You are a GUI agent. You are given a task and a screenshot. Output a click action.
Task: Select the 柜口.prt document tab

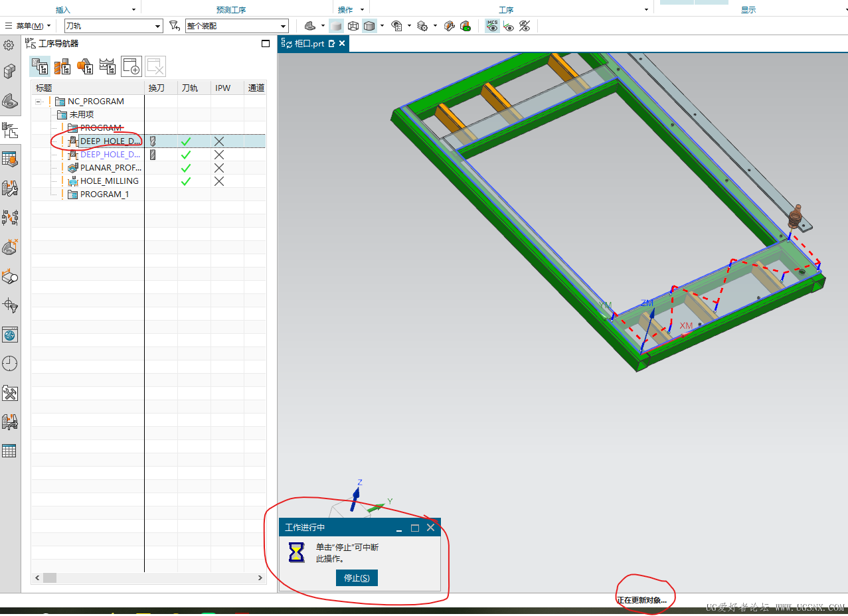309,43
